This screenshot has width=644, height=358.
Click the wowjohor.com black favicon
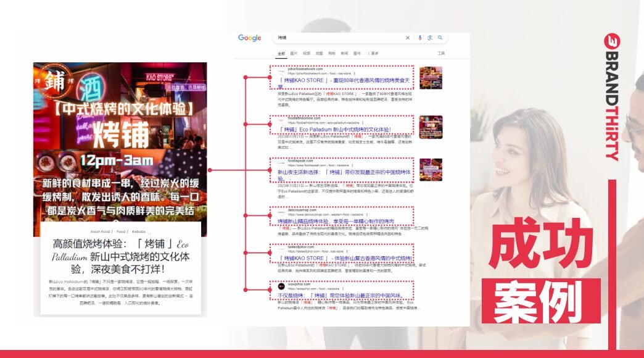[281, 286]
